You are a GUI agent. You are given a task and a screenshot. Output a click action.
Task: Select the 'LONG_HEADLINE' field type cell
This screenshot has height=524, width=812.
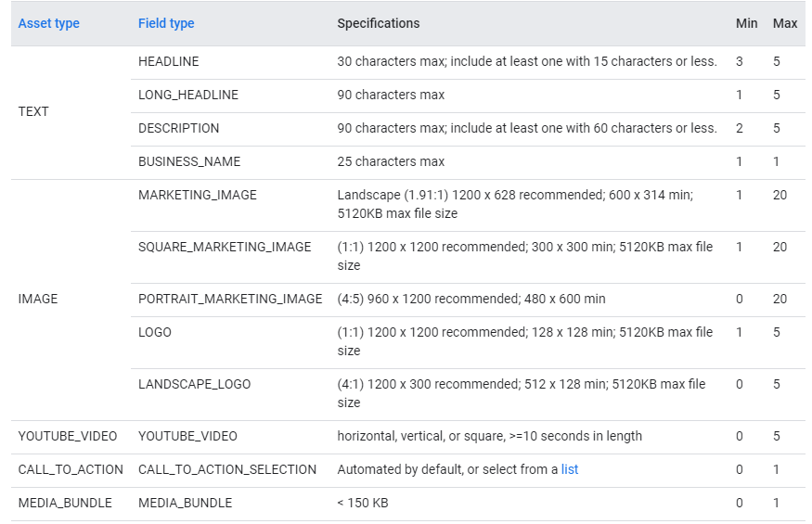188,95
